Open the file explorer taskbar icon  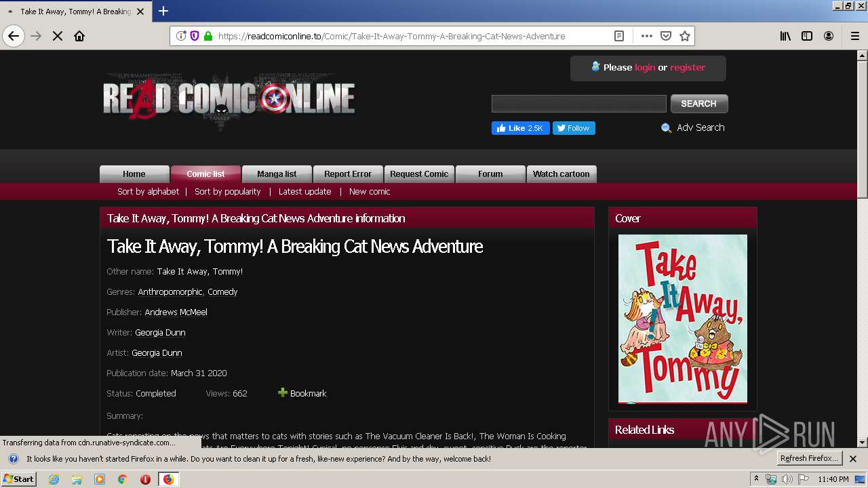click(x=77, y=479)
